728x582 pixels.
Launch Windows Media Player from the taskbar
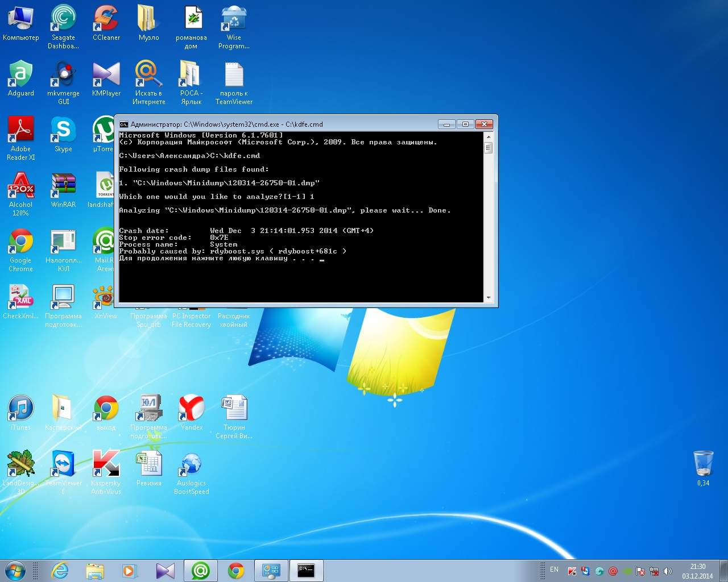coord(130,571)
